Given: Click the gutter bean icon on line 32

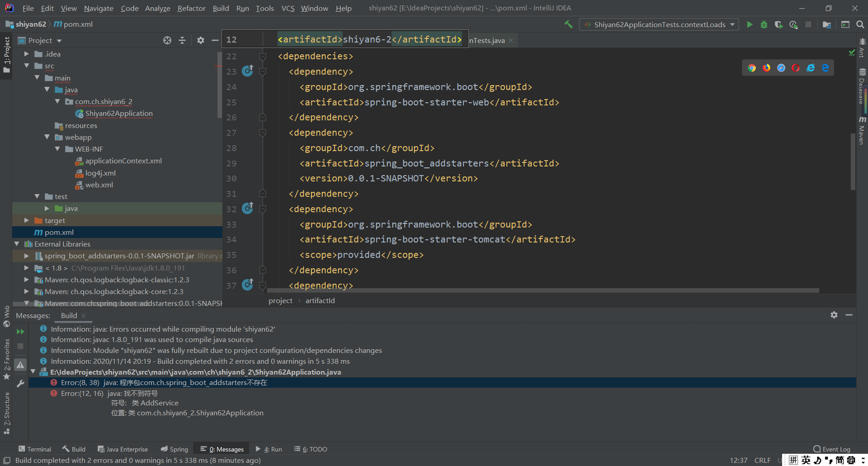Looking at the screenshot, I should click(x=248, y=208).
